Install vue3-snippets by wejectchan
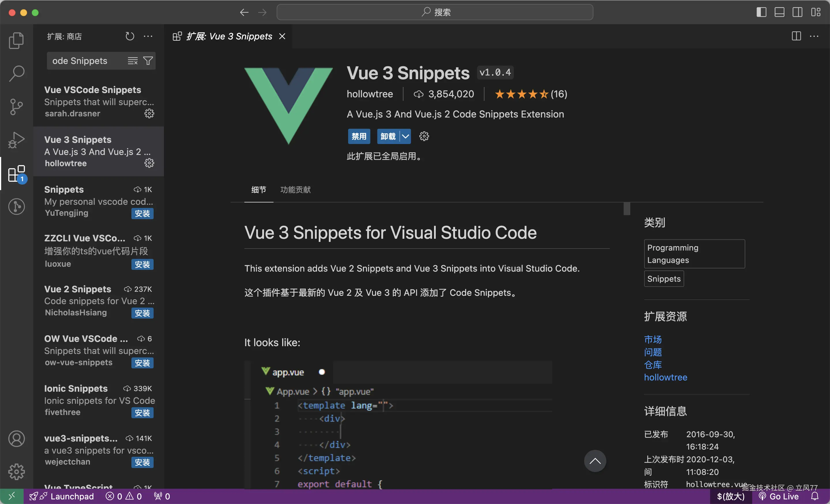Viewport: 830px width, 504px height. coord(142,462)
